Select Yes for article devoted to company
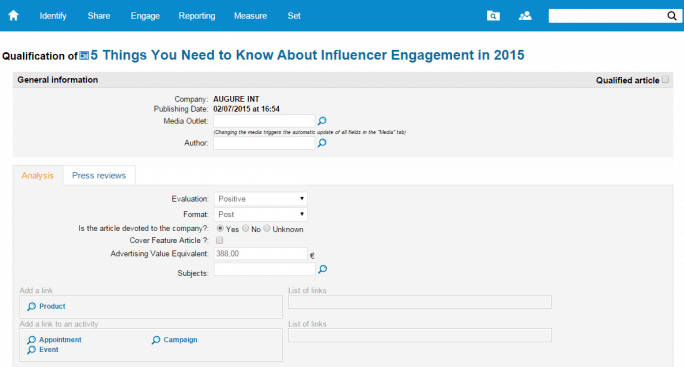This screenshot has height=367, width=684. click(x=220, y=228)
